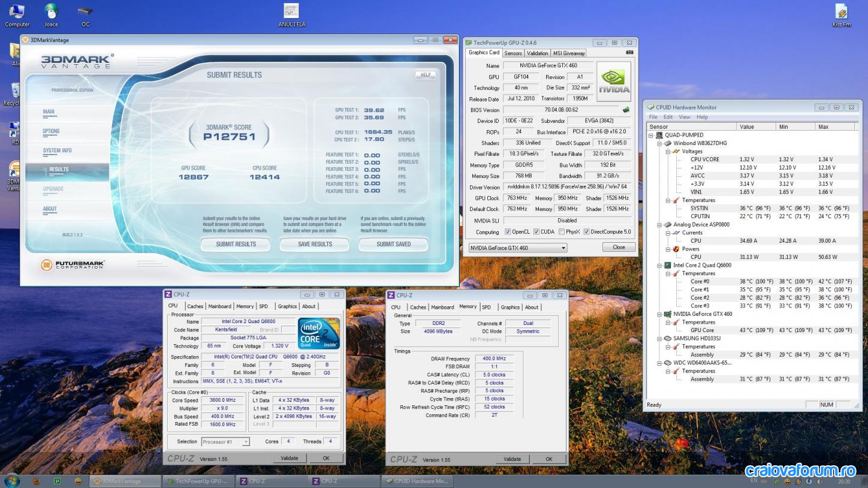Click the Intel Core 2 Quad logo in CPU-Z
868x488 pixels.
point(319,333)
